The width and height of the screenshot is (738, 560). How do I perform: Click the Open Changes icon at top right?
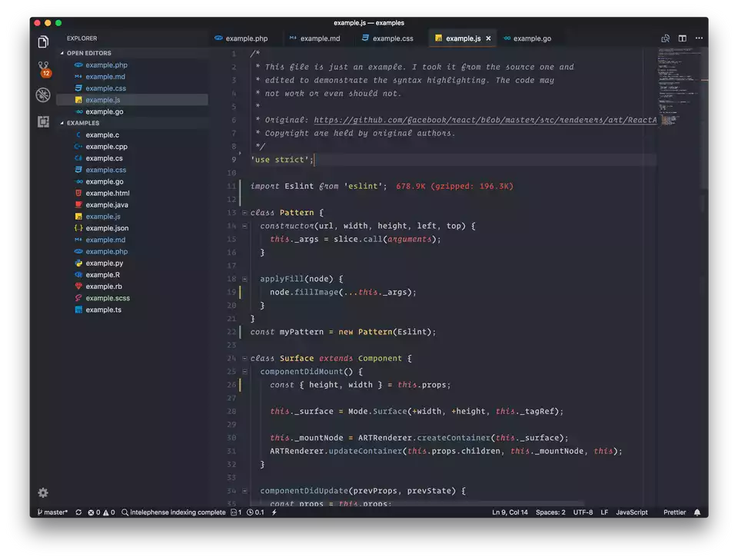coord(665,38)
